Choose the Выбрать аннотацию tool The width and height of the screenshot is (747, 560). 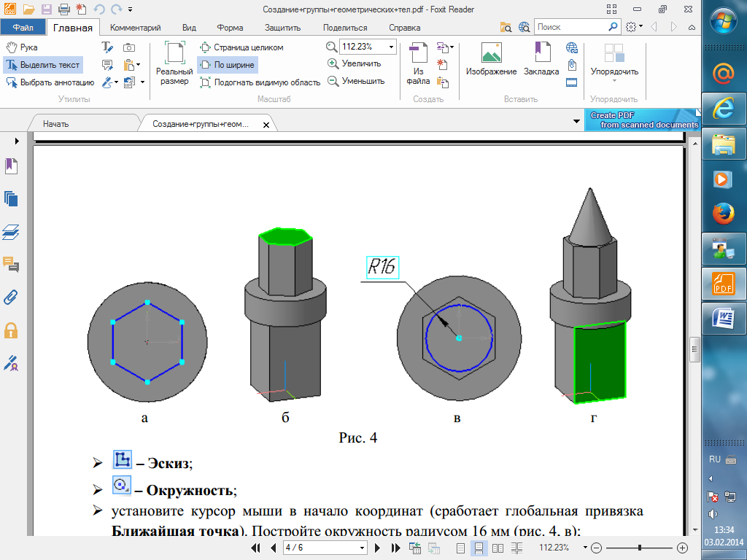click(x=50, y=82)
